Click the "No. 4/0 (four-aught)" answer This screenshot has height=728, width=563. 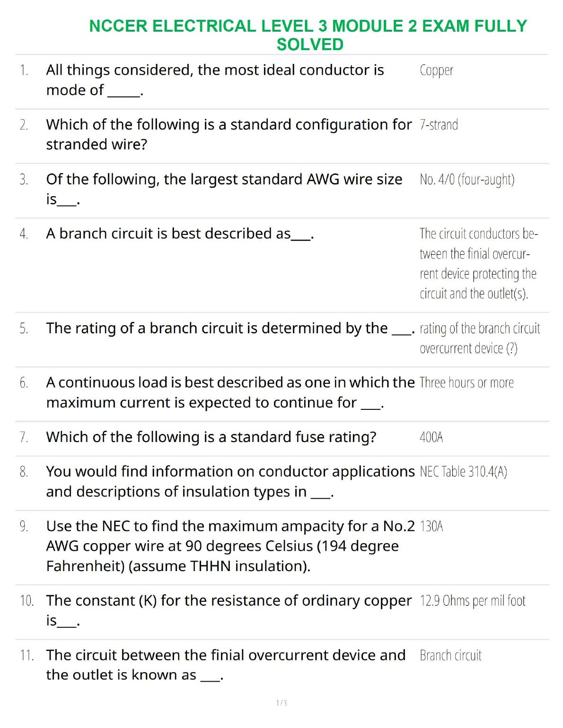467,180
